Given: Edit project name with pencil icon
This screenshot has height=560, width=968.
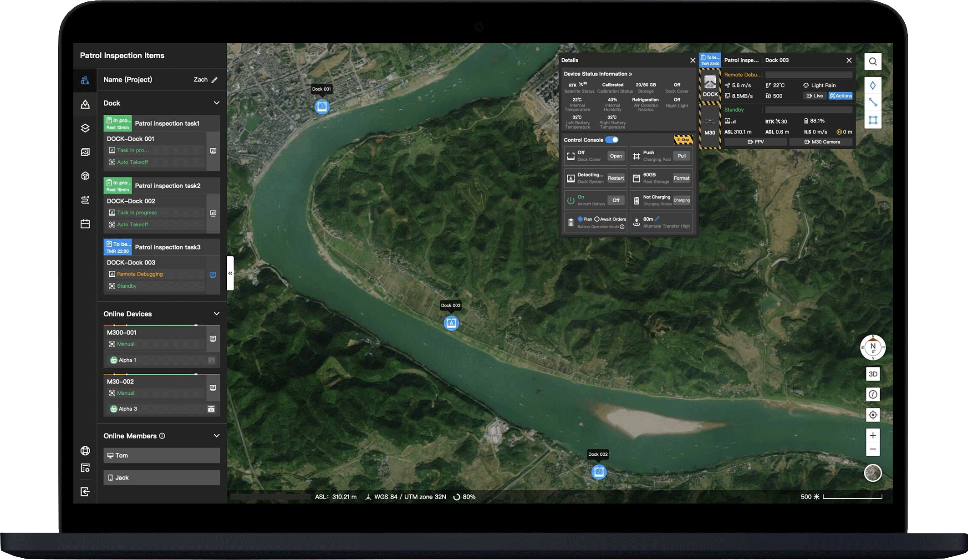Looking at the screenshot, I should click(x=214, y=80).
